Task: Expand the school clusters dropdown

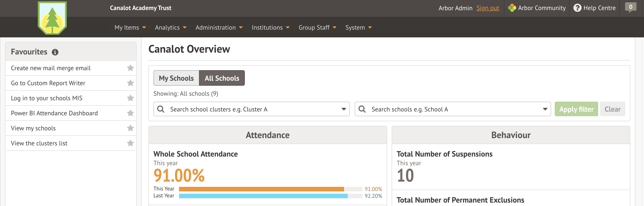Action: click(x=343, y=109)
